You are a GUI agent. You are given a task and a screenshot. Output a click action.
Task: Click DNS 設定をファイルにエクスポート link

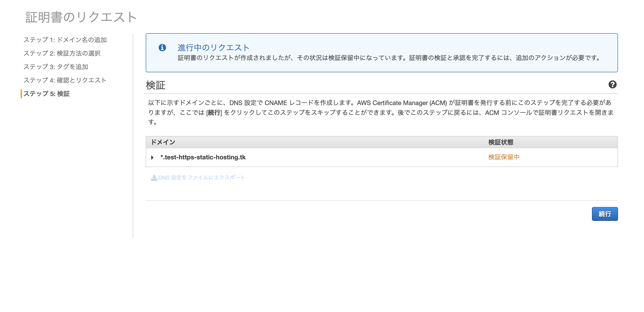pos(202,178)
